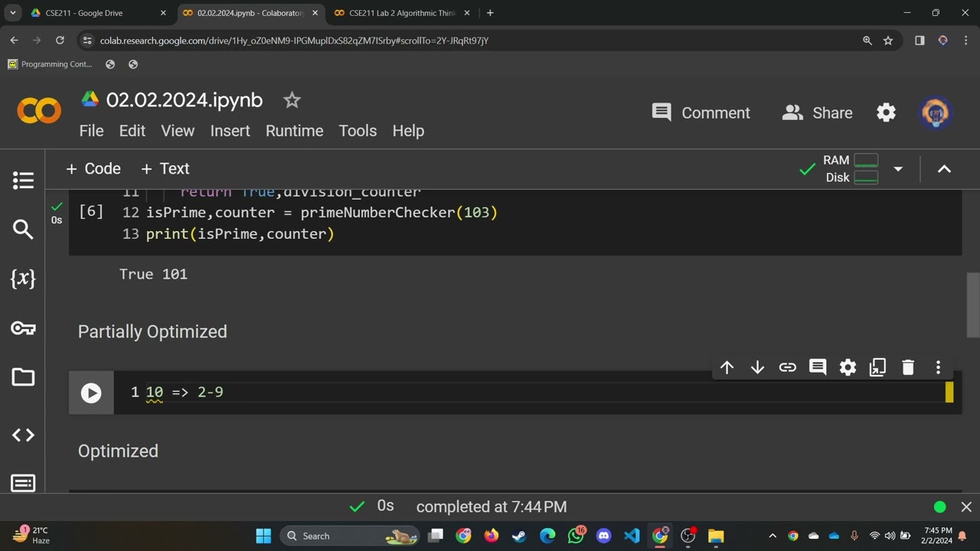Screen dimensions: 980x551
Task: Move the selected cell down
Action: (757, 367)
